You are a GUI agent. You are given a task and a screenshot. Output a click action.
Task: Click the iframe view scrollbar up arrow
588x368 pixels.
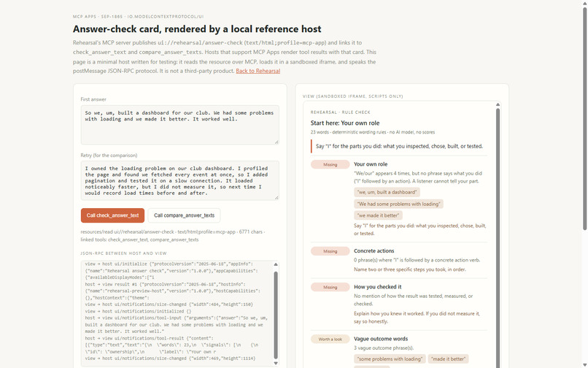click(498, 104)
